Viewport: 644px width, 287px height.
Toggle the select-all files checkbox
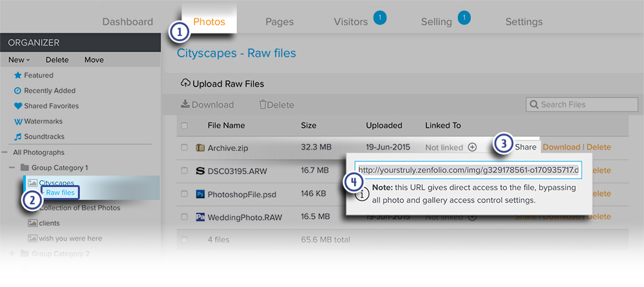[184, 125]
